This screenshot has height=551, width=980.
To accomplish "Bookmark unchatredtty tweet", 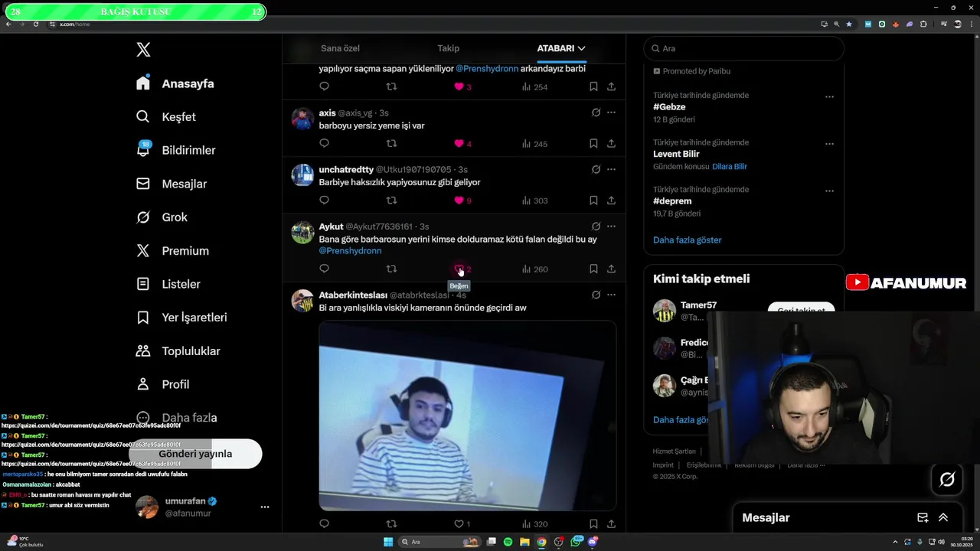I will (x=593, y=201).
